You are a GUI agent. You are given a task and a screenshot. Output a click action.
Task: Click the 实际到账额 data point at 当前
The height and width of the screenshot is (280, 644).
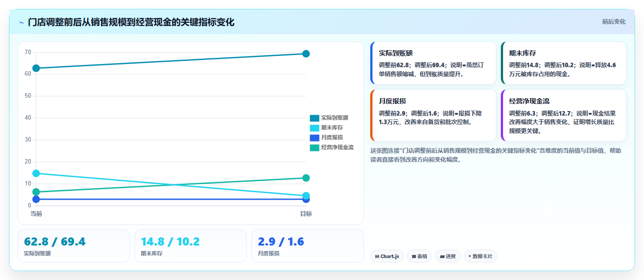pos(36,68)
